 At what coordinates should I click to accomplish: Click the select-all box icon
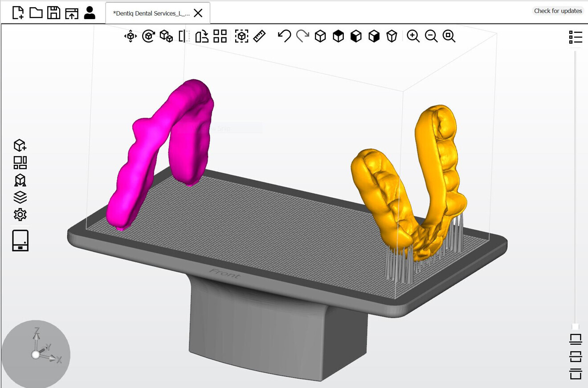[241, 36]
